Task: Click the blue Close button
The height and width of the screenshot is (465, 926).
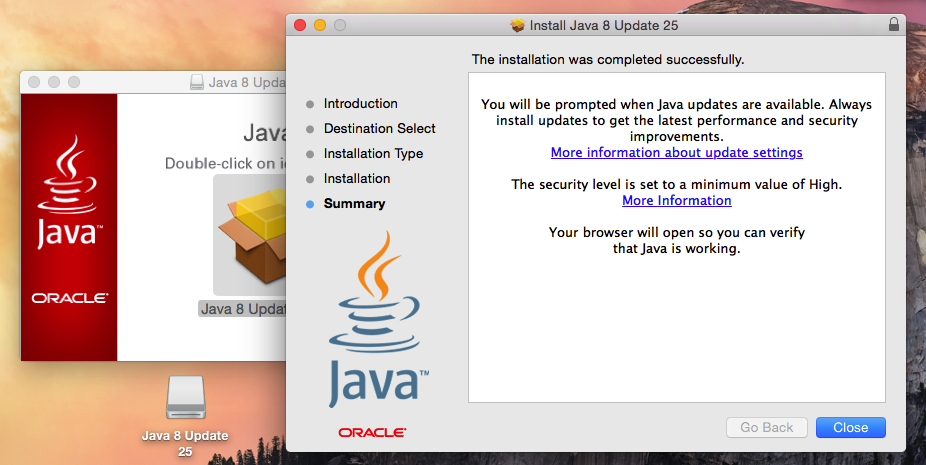Action: coord(850,427)
